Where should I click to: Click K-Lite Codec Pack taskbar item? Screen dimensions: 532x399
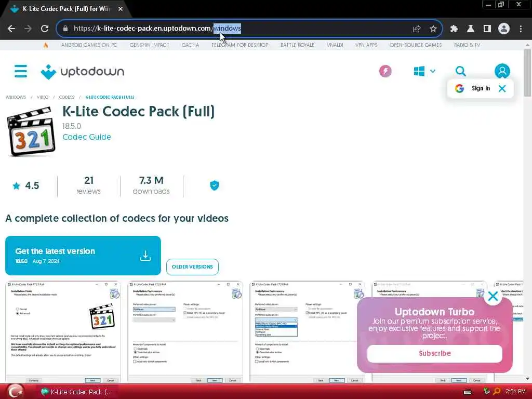pyautogui.click(x=77, y=392)
